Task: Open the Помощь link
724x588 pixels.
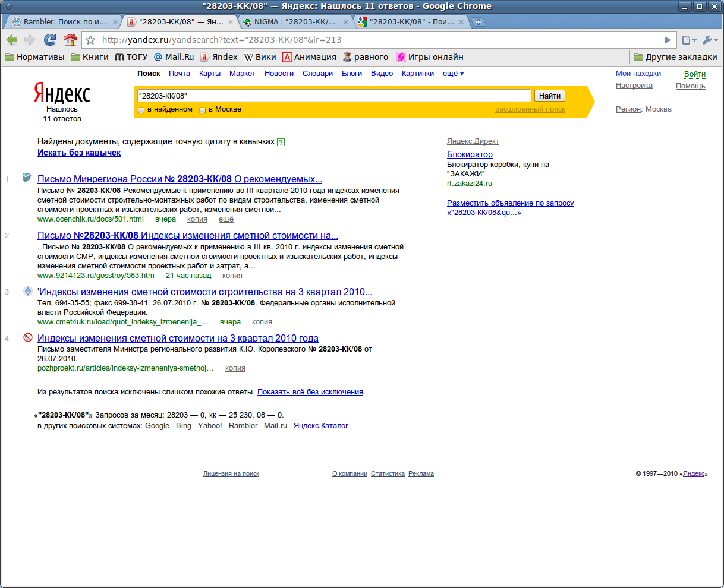Action: tap(691, 86)
